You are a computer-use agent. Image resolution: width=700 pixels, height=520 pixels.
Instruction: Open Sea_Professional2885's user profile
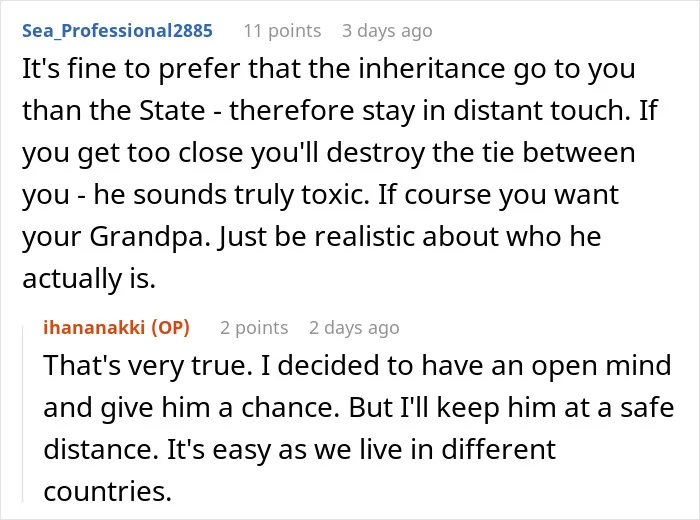[x=117, y=31]
